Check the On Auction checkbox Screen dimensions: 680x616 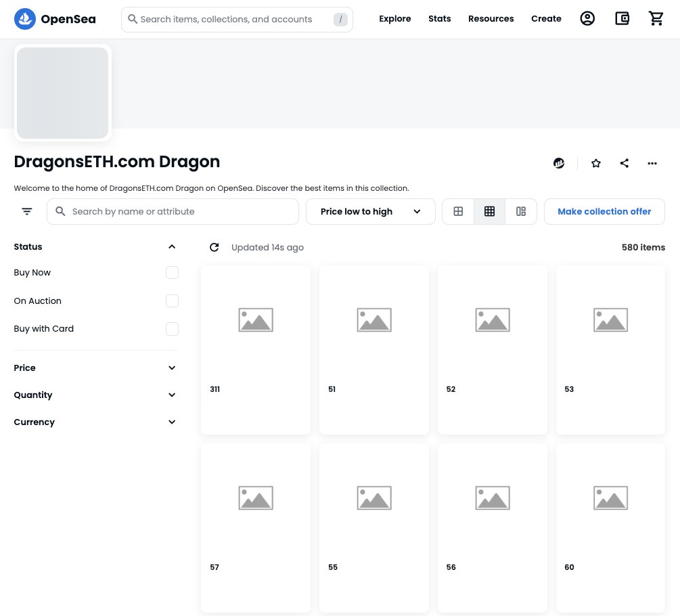[172, 301]
